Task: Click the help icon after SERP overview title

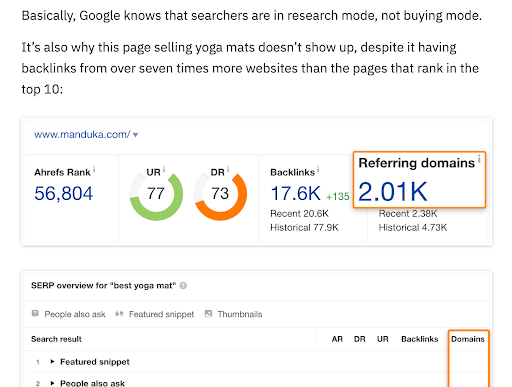Action: [x=183, y=286]
